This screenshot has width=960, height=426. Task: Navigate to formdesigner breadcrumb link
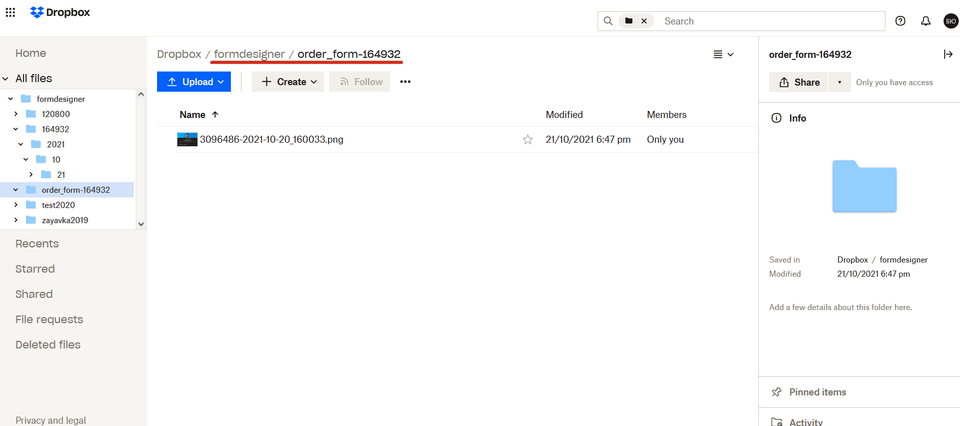249,54
